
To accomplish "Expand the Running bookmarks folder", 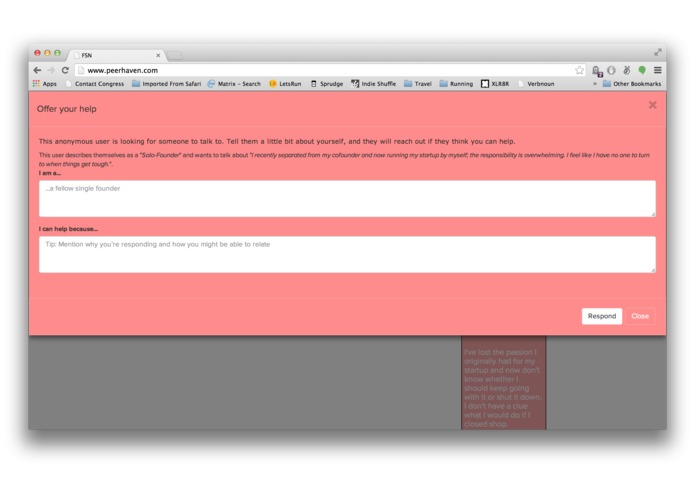I will pyautogui.click(x=456, y=84).
